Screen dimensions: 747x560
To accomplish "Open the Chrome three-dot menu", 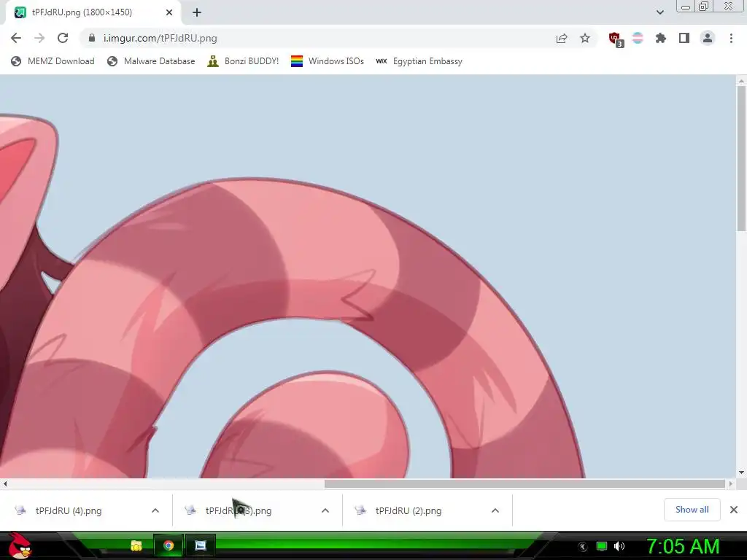I will (731, 38).
